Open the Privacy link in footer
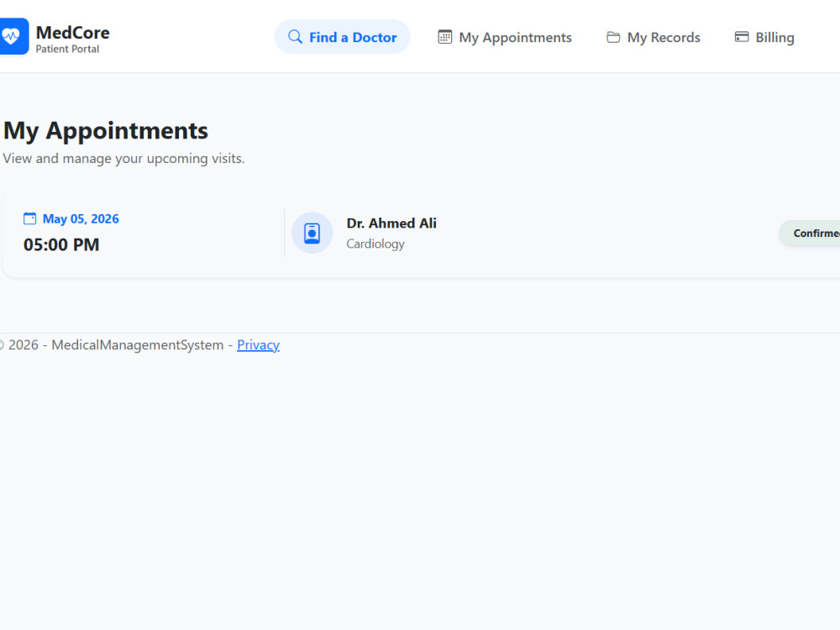 pos(258,344)
